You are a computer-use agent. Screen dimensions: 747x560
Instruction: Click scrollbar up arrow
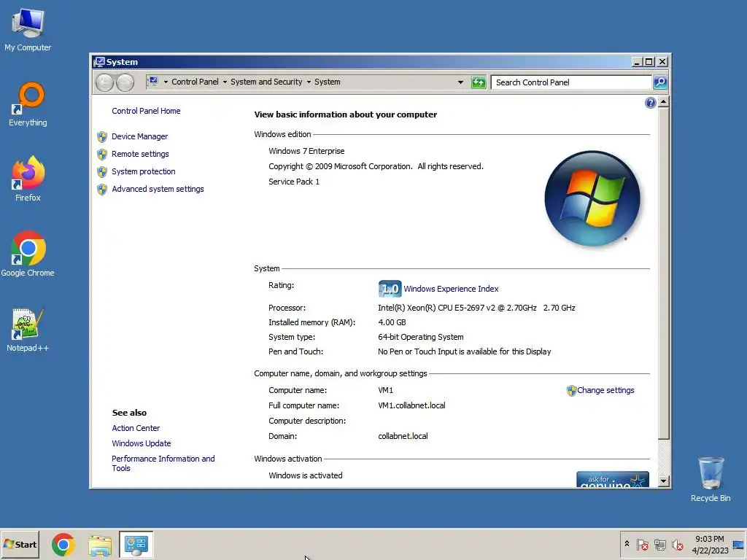pyautogui.click(x=663, y=103)
